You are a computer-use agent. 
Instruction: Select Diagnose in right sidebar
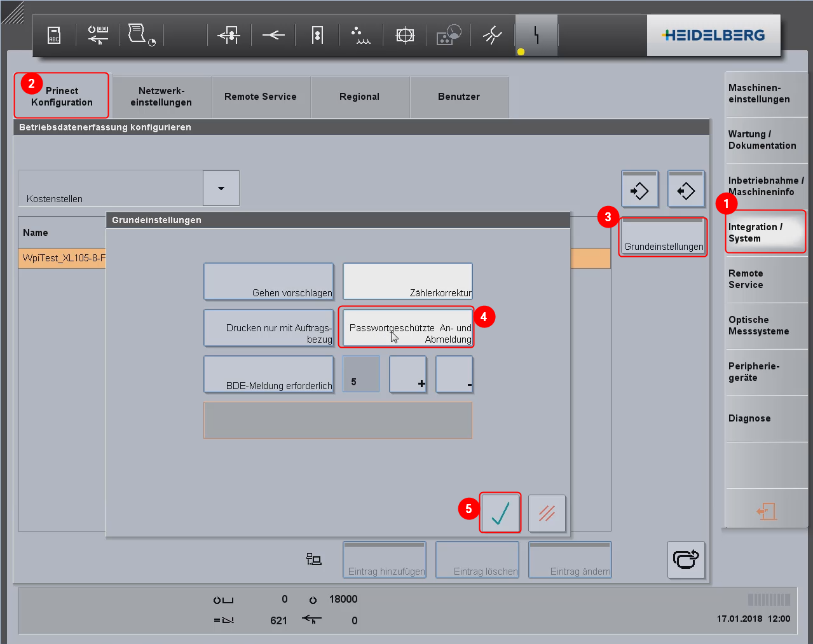coord(766,419)
